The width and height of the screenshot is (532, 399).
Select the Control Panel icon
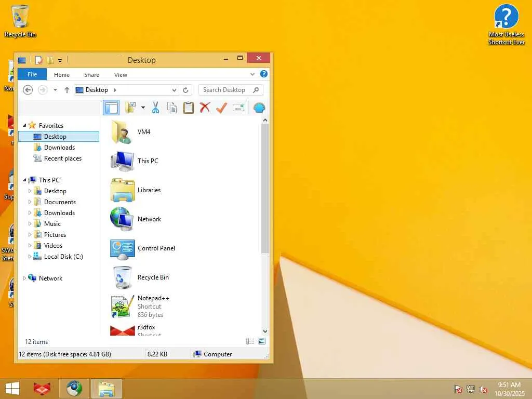[123, 249]
